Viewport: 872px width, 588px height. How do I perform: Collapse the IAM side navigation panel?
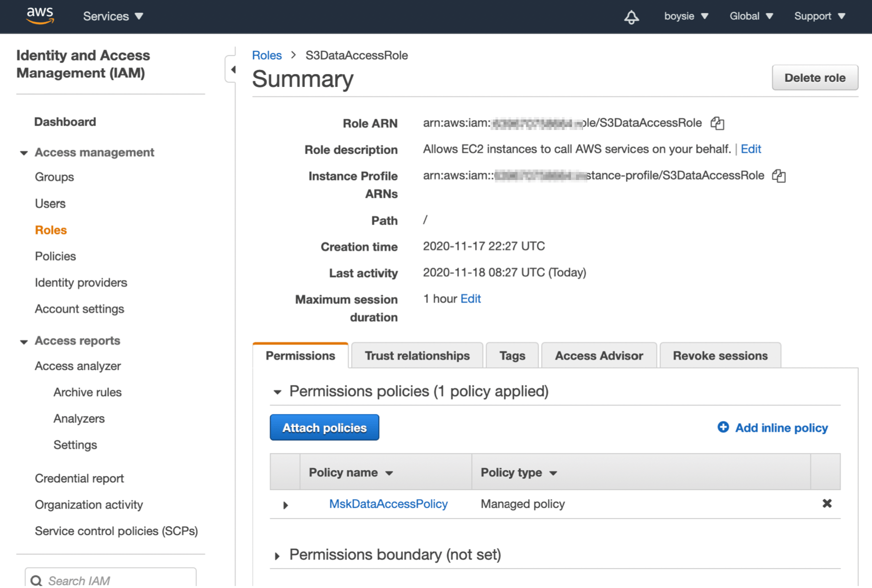[232, 69]
